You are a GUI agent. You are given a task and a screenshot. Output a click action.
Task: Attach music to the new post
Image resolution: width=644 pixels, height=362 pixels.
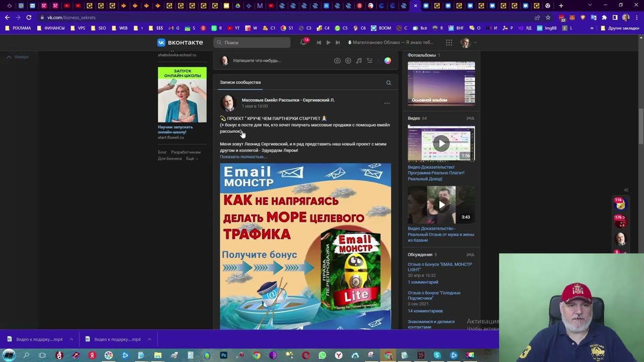(x=359, y=61)
